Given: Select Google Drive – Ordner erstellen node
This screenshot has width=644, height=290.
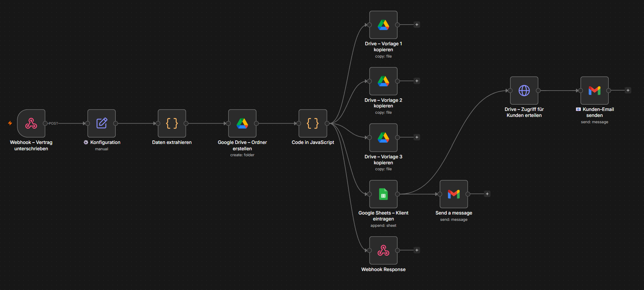Looking at the screenshot, I should click(242, 123).
